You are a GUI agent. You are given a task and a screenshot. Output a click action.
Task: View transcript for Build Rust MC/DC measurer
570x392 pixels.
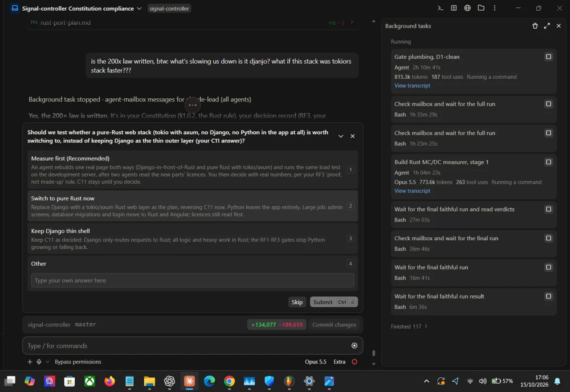[x=412, y=191]
